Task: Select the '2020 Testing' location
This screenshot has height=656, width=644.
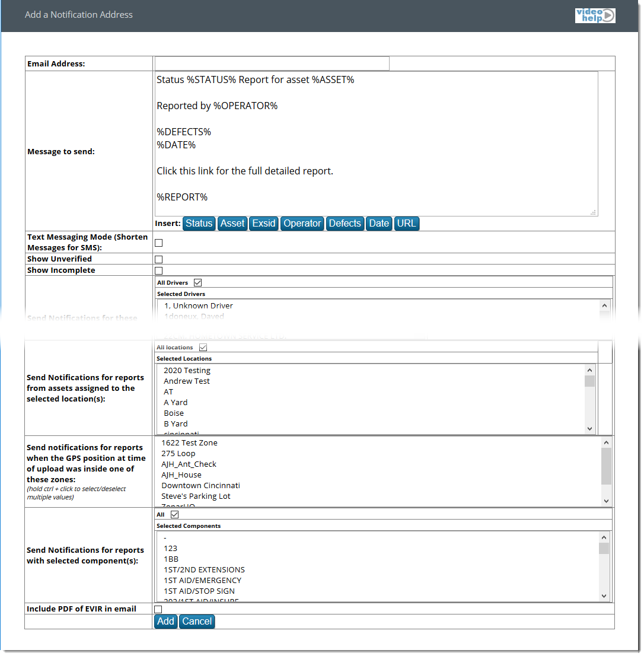Action: (187, 371)
